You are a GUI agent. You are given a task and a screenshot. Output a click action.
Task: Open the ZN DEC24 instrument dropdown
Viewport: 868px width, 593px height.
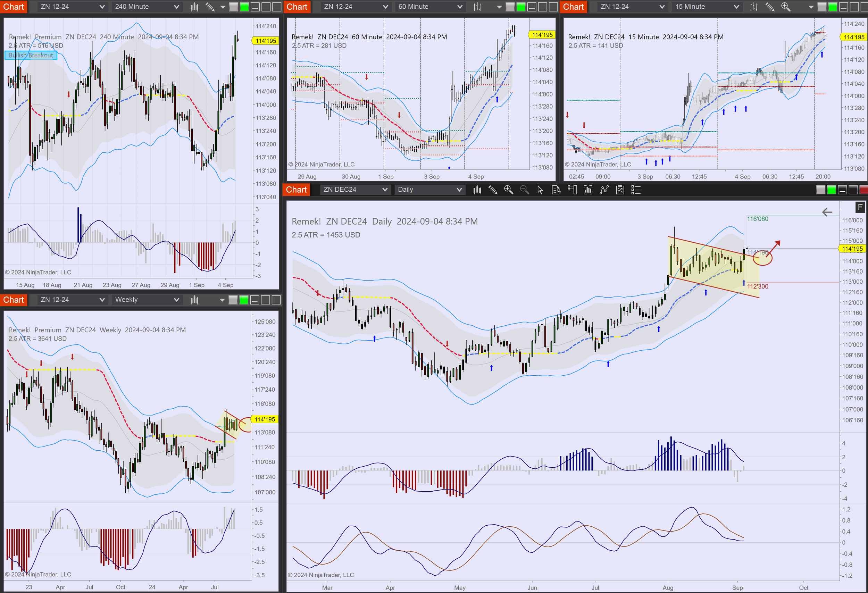click(355, 190)
